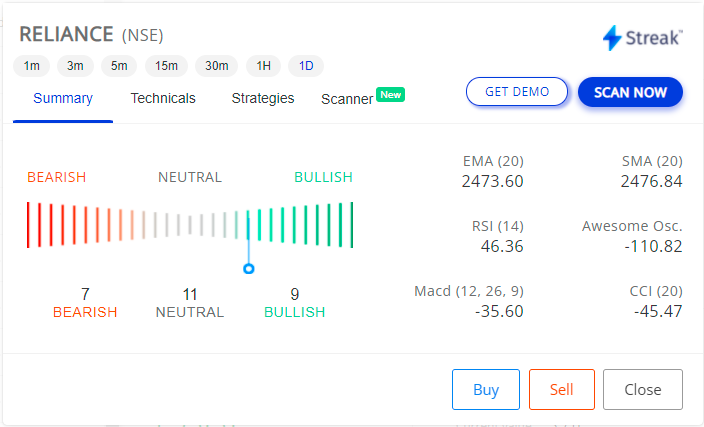Select the 5m timeframe chip
This screenshot has height=427, width=704.
[119, 66]
